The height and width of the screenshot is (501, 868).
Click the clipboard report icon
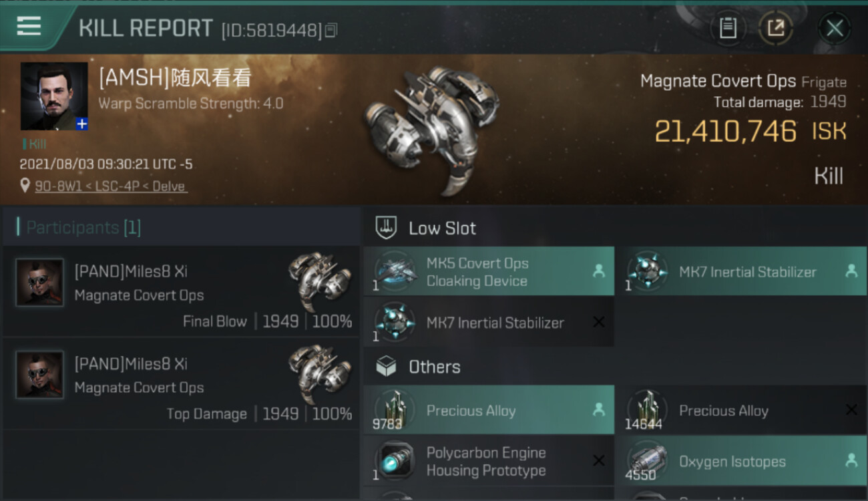pyautogui.click(x=728, y=28)
